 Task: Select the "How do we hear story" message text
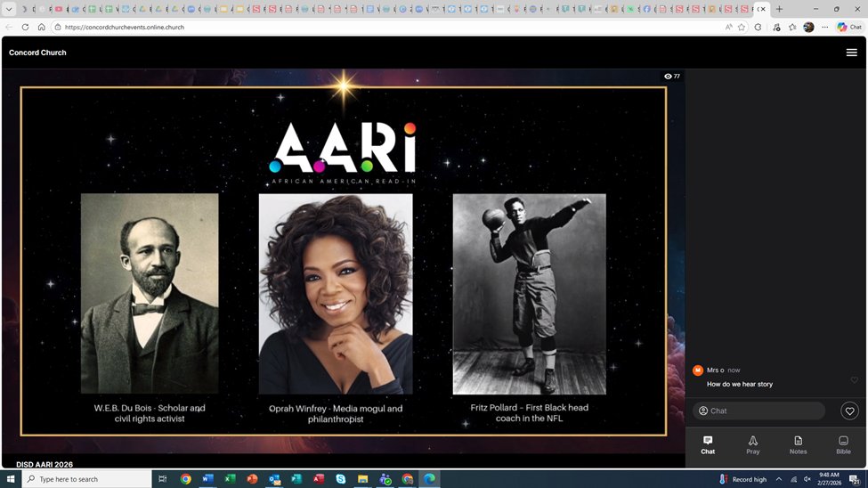[740, 384]
